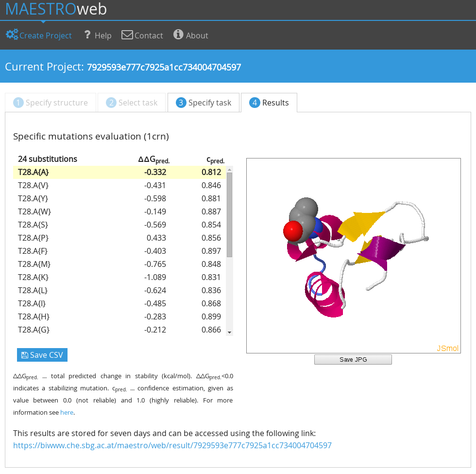Screen dimensions: 476x474
Task: Select the T28.A{W} substitution row
Action: pos(119,211)
